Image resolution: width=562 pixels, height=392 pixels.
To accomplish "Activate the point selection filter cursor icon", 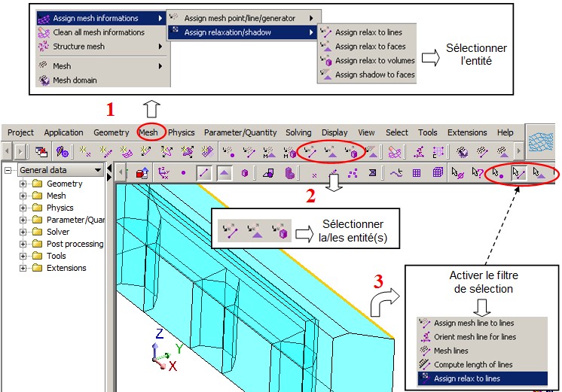I will (497, 172).
